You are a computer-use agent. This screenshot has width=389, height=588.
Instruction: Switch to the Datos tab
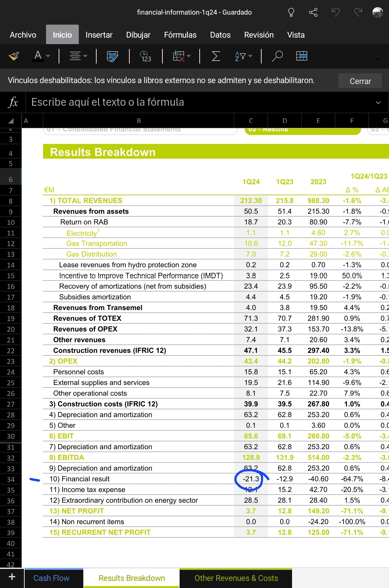220,35
